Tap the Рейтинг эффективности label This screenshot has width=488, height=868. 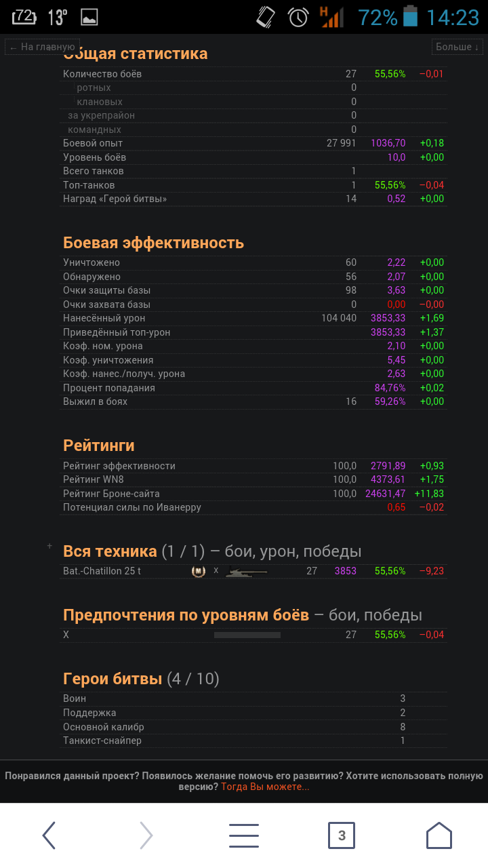pyautogui.click(x=119, y=466)
